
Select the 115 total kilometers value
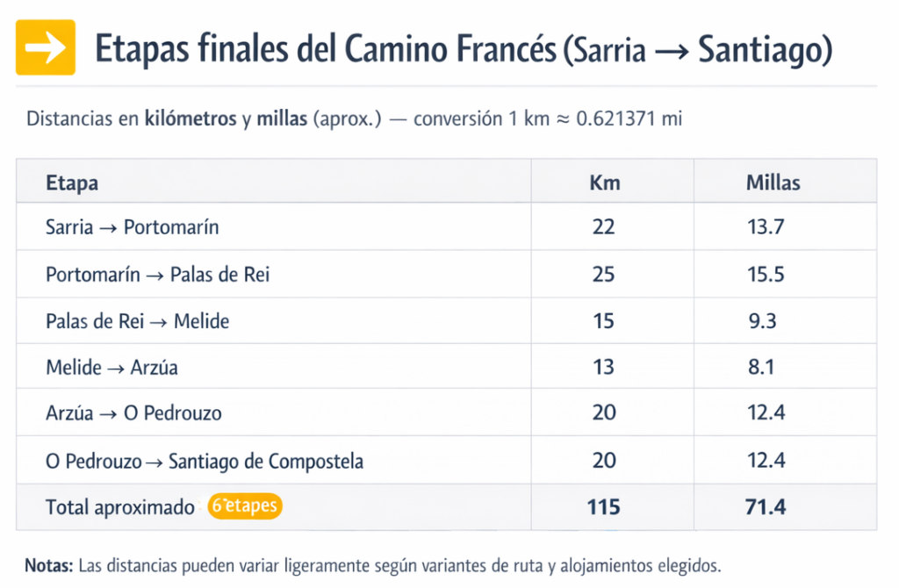click(x=604, y=507)
